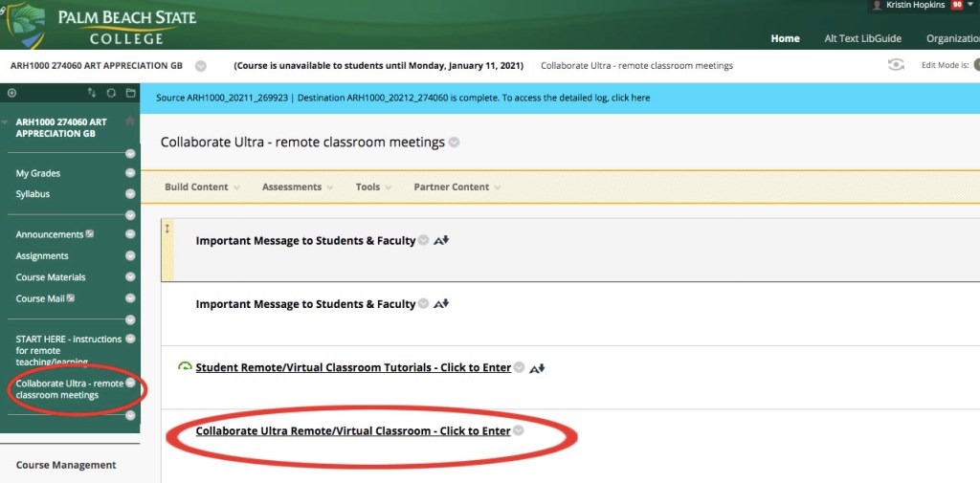Switch to the Alt Text LibGuide tab
Viewport: 980px width, 483px height.
coord(863,38)
